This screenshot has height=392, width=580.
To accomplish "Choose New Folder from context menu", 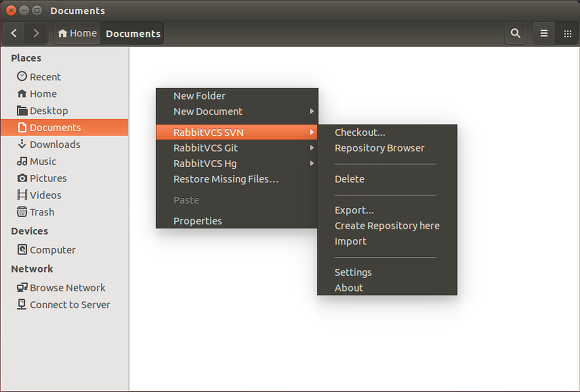I will 237,96.
